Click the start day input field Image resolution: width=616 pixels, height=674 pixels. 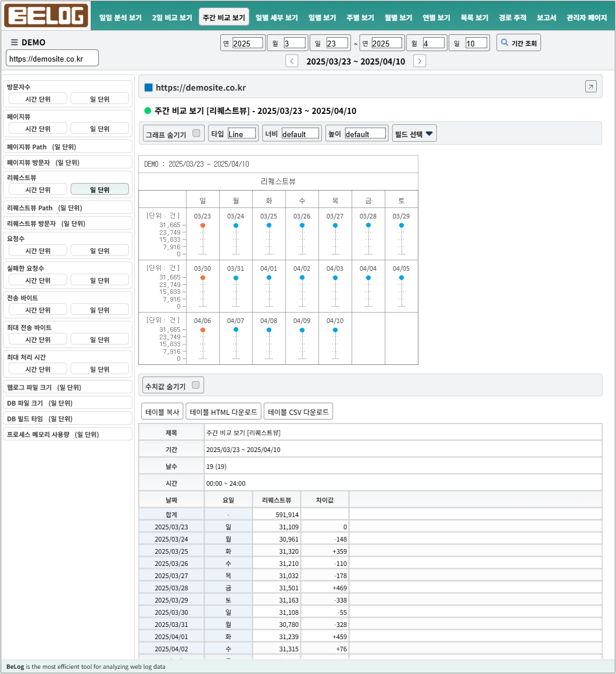337,43
